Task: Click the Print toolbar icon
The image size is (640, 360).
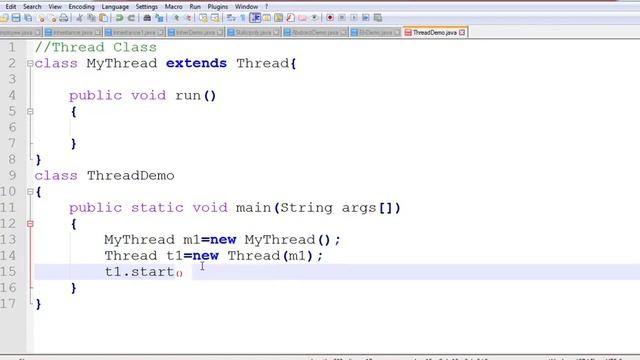Action: tap(64, 18)
